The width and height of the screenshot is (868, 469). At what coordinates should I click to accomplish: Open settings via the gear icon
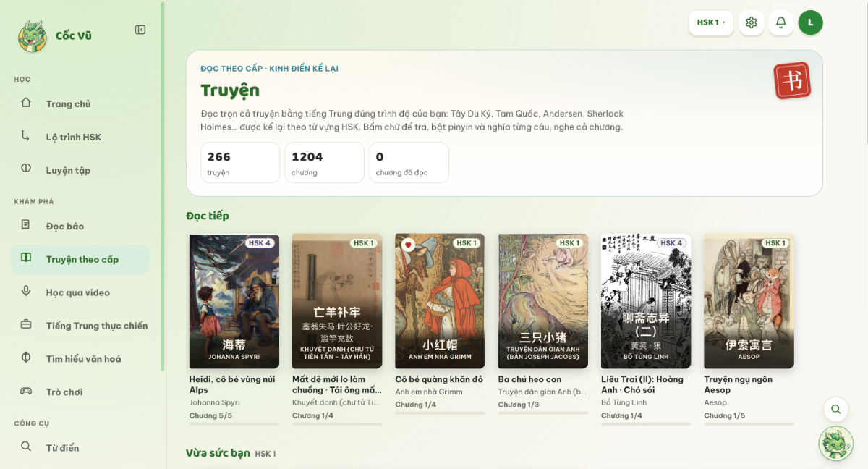(x=752, y=22)
